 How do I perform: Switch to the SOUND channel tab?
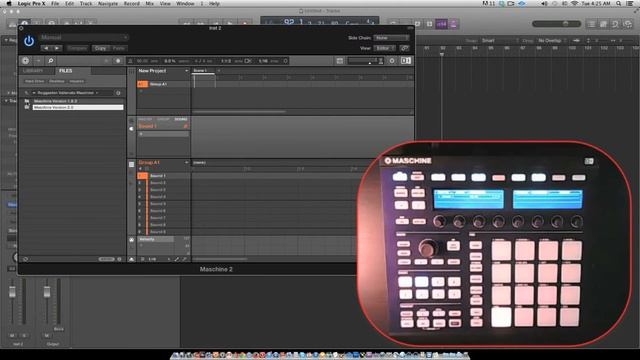coord(181,119)
